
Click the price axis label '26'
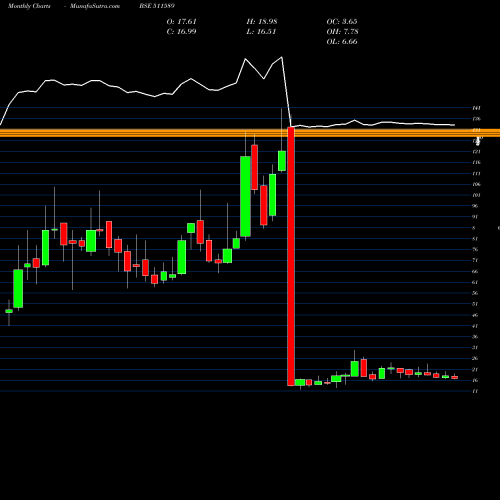(475, 358)
